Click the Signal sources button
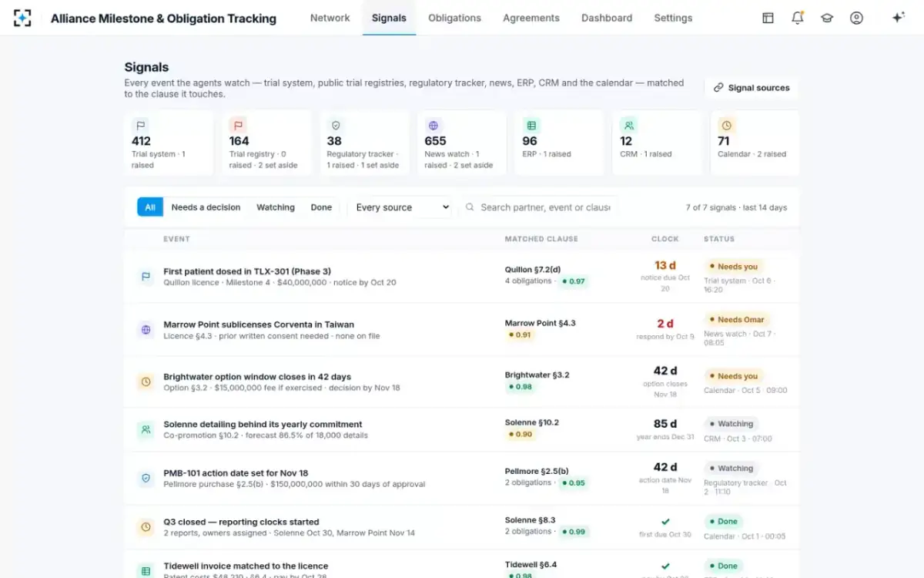924x578 pixels. 752,88
